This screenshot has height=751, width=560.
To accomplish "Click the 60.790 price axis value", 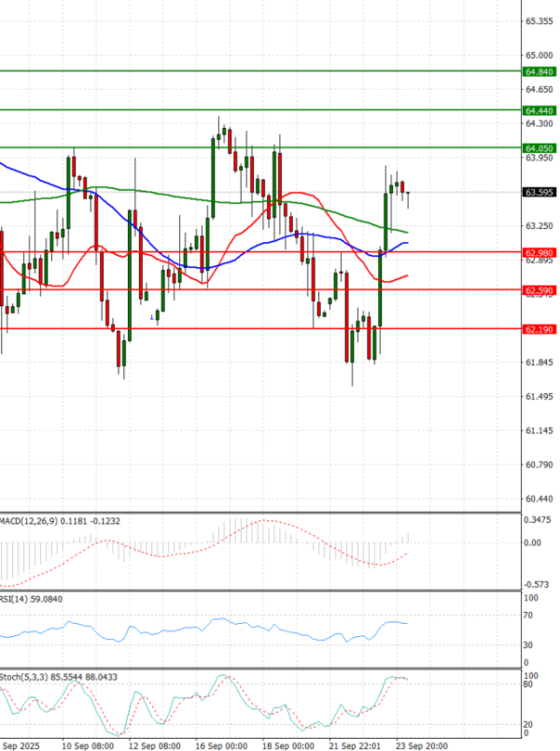I will 539,465.
